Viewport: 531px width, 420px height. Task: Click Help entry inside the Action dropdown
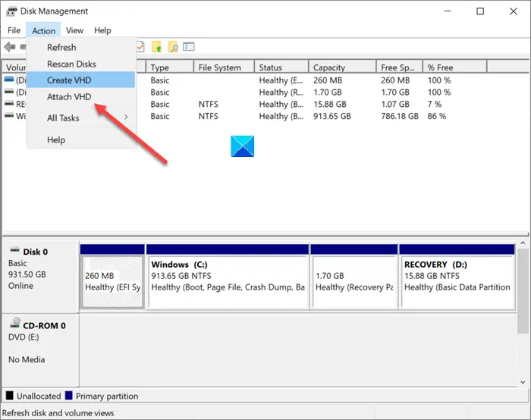pos(80,139)
